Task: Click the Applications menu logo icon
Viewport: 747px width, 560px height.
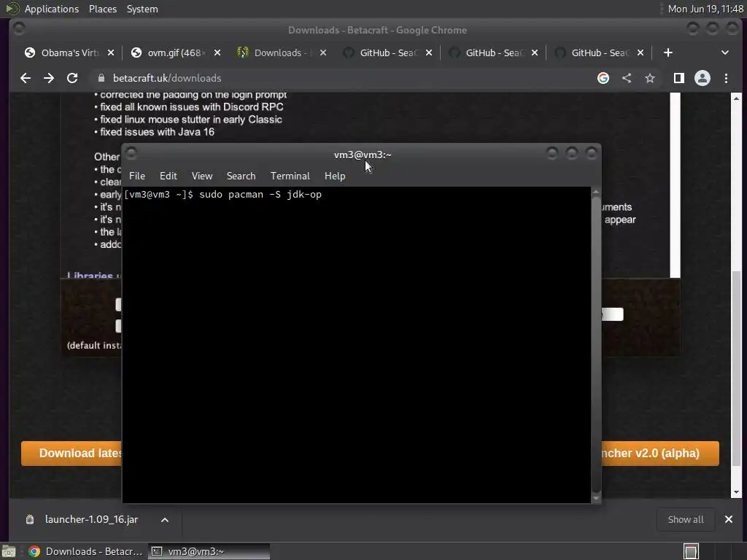Action: click(12, 9)
